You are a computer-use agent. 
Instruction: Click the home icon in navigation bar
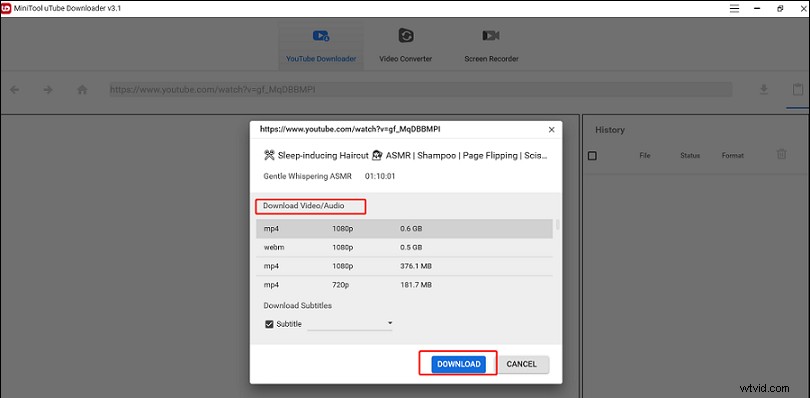[82, 90]
